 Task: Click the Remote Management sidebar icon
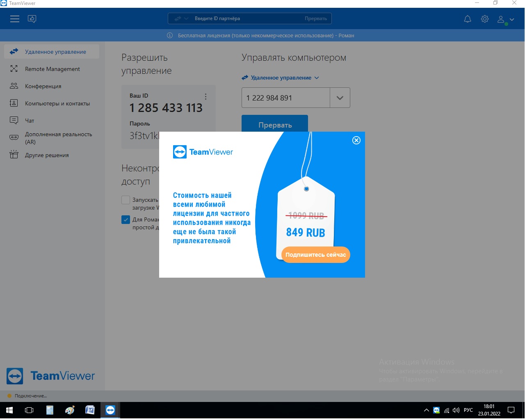pos(14,69)
